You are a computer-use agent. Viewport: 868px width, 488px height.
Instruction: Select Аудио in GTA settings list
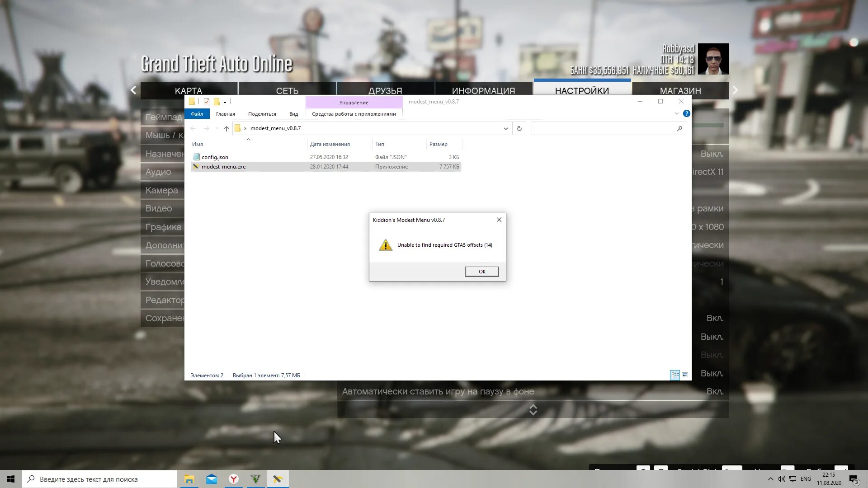163,172
